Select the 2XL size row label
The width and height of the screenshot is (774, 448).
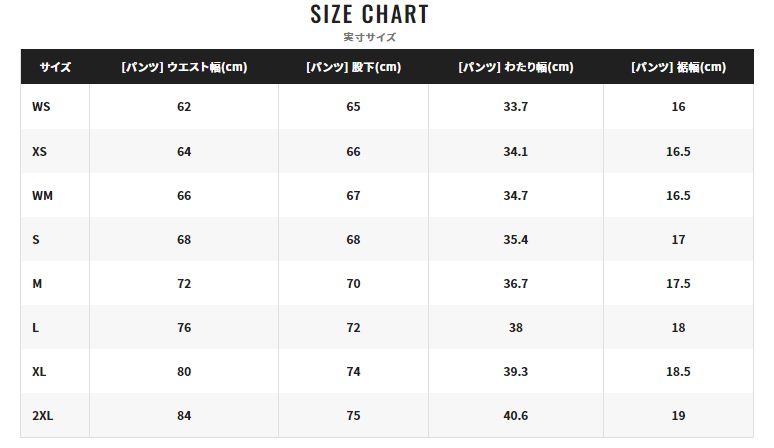[42, 416]
